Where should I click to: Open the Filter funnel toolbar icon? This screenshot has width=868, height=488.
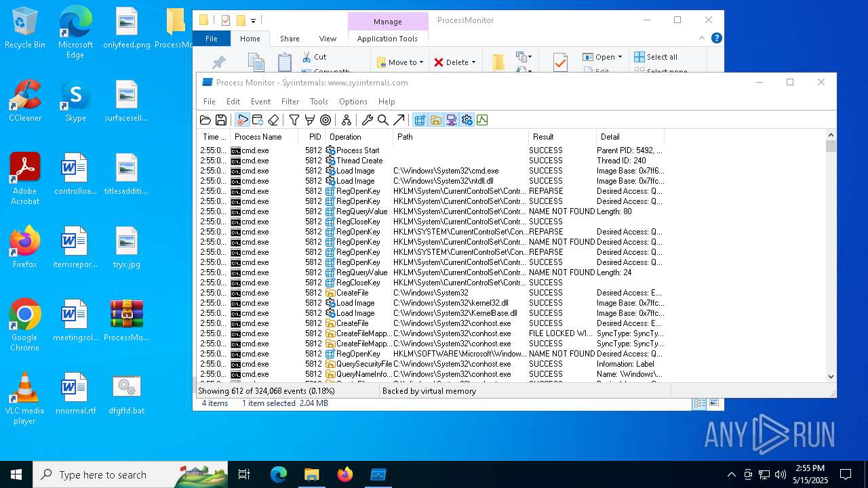click(x=294, y=120)
